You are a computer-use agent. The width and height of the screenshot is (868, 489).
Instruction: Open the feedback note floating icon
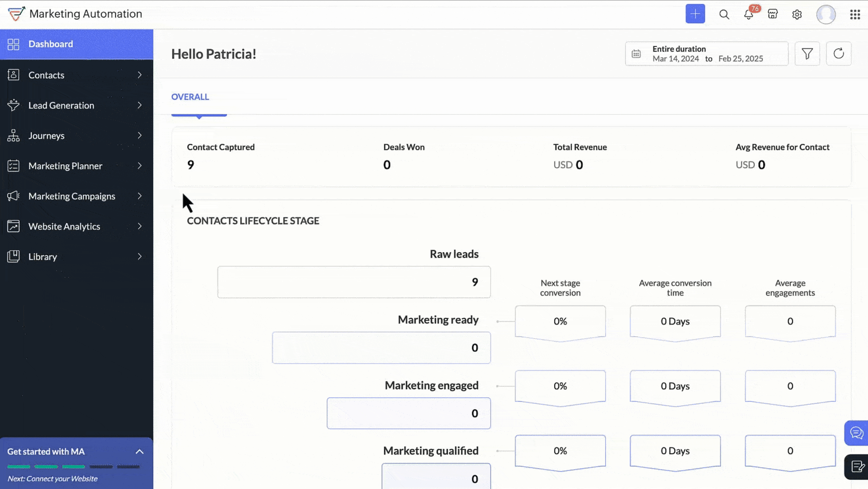(857, 467)
